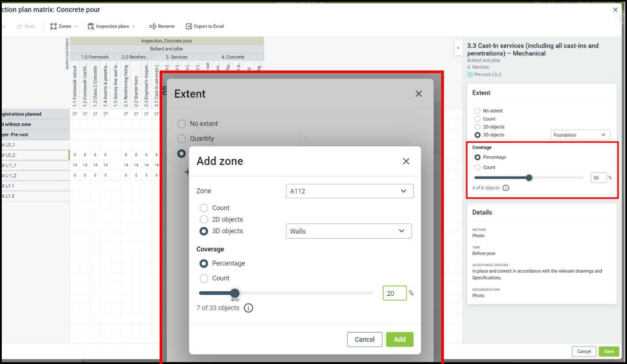Close the Extent dialog
The width and height of the screenshot is (627, 364).
click(x=419, y=94)
